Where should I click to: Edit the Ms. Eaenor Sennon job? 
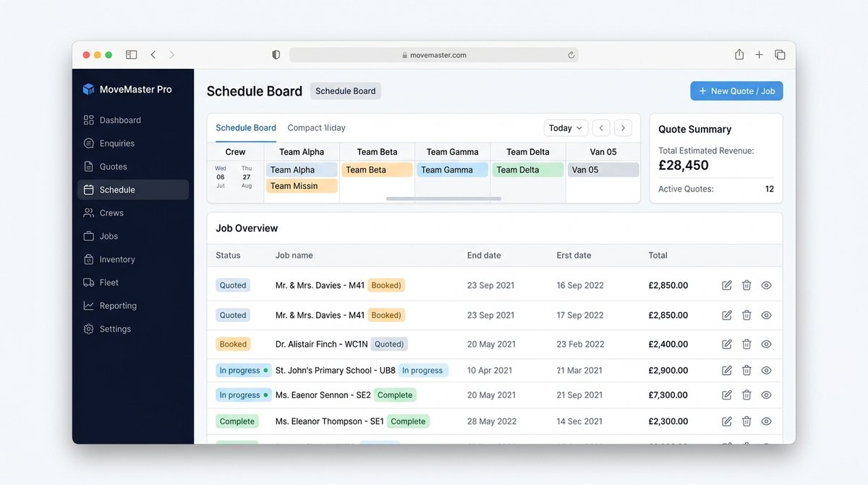(x=727, y=395)
